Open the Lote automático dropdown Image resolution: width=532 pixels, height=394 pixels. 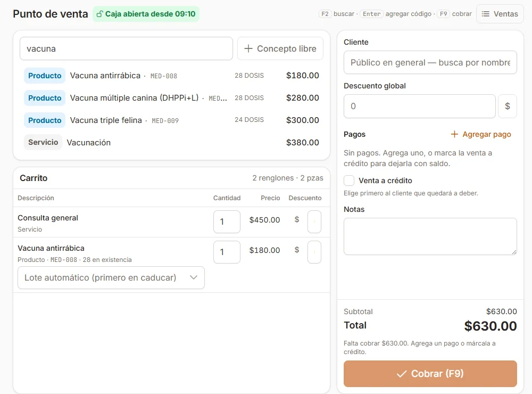111,277
